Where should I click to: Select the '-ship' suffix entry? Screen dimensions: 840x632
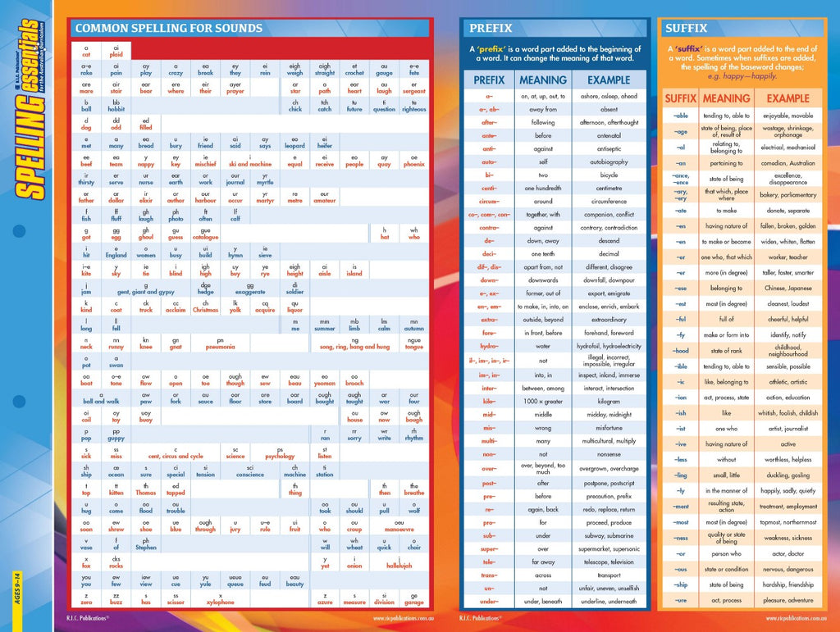point(680,585)
